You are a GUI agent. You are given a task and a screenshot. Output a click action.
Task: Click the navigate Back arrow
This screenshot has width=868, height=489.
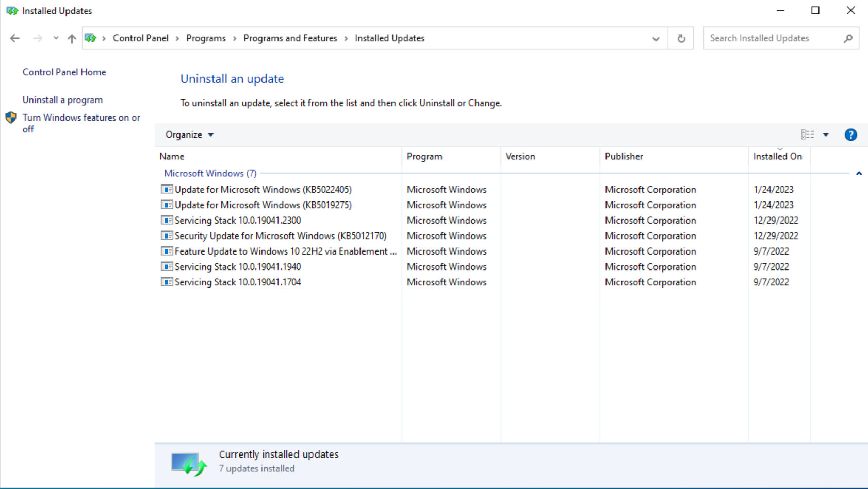(14, 38)
